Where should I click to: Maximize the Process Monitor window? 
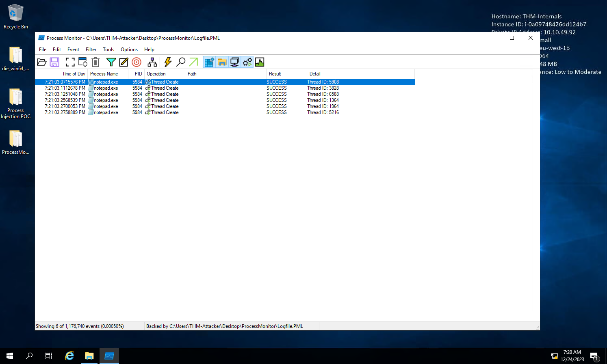(512, 38)
